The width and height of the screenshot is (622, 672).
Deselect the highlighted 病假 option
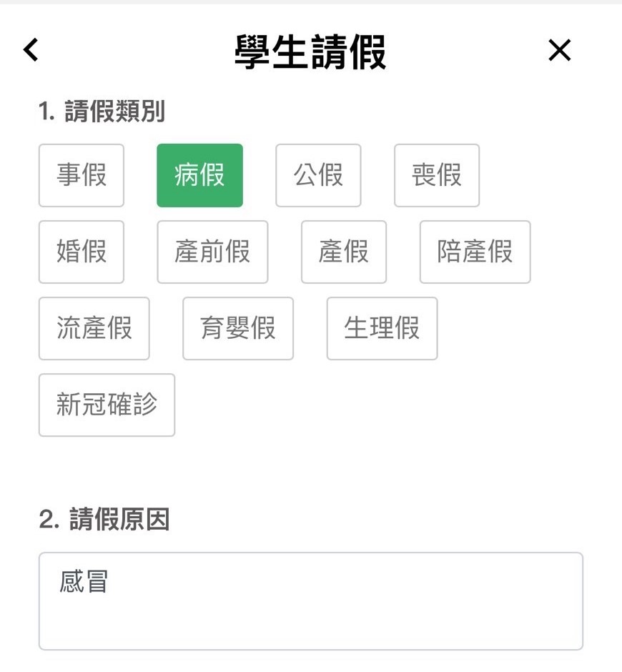(x=199, y=175)
